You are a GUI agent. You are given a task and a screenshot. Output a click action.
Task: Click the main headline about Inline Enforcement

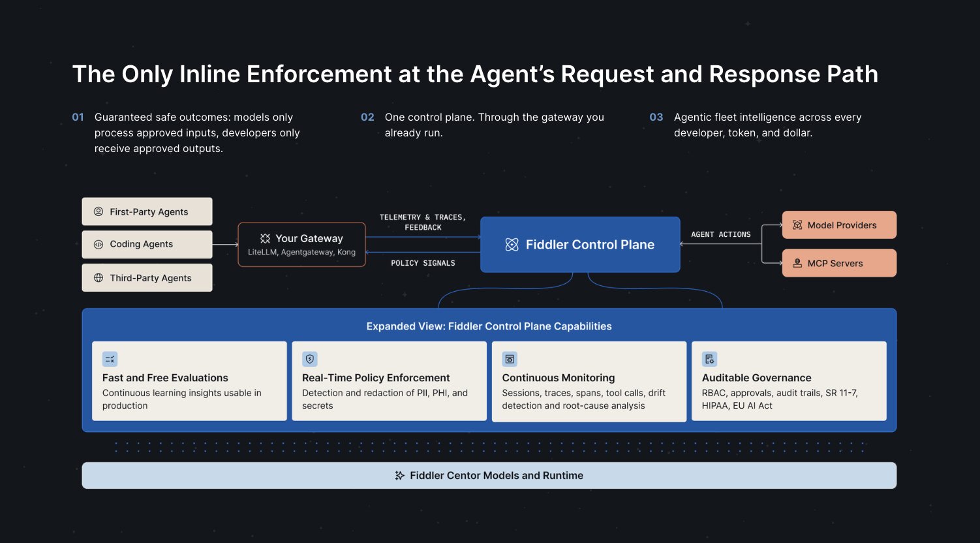(x=475, y=74)
